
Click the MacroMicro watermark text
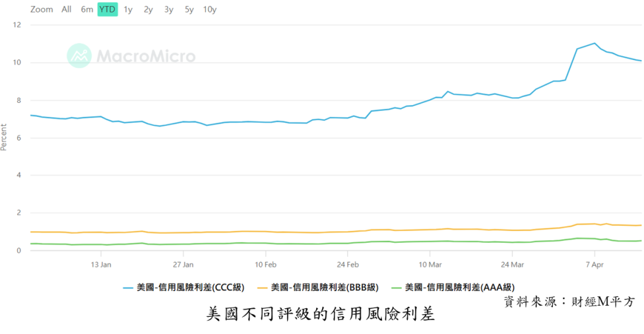(x=146, y=56)
